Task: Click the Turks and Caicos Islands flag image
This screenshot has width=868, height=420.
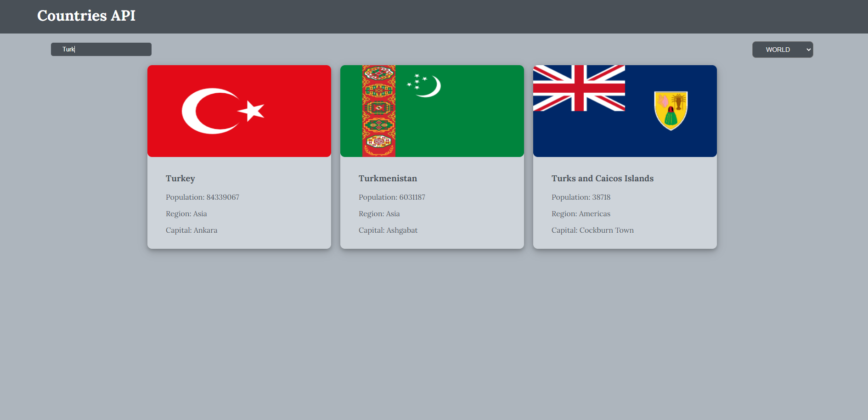Action: 625,111
